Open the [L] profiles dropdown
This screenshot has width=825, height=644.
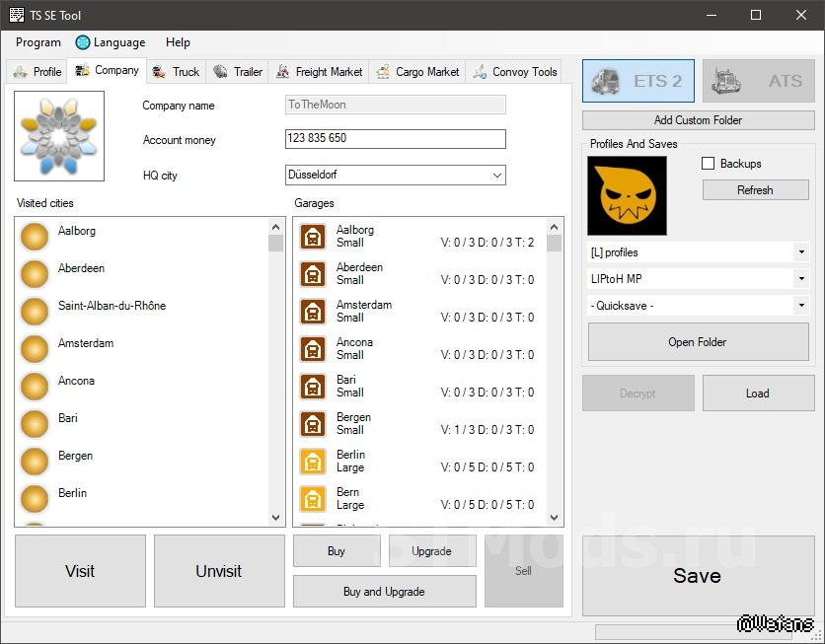[800, 252]
